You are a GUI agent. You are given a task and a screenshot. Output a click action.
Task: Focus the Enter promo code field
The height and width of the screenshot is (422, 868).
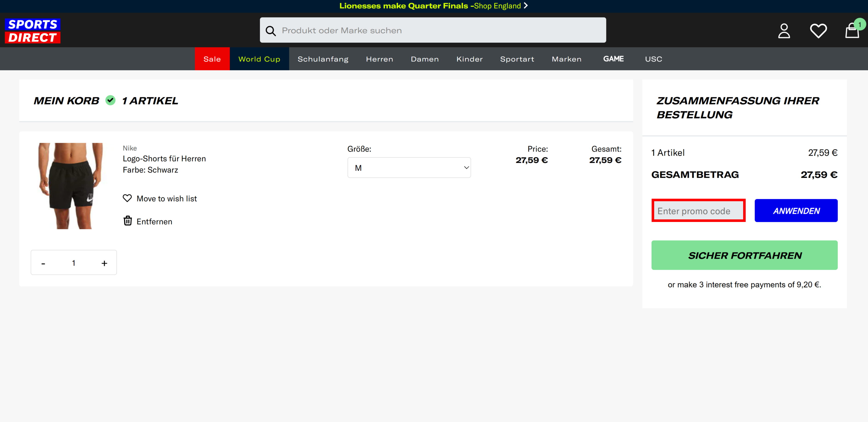point(698,211)
